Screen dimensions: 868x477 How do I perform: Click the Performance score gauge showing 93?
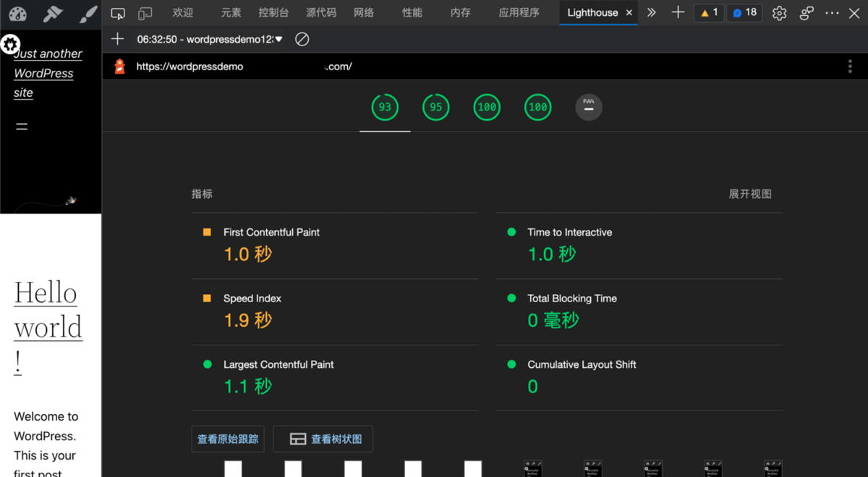pos(384,107)
